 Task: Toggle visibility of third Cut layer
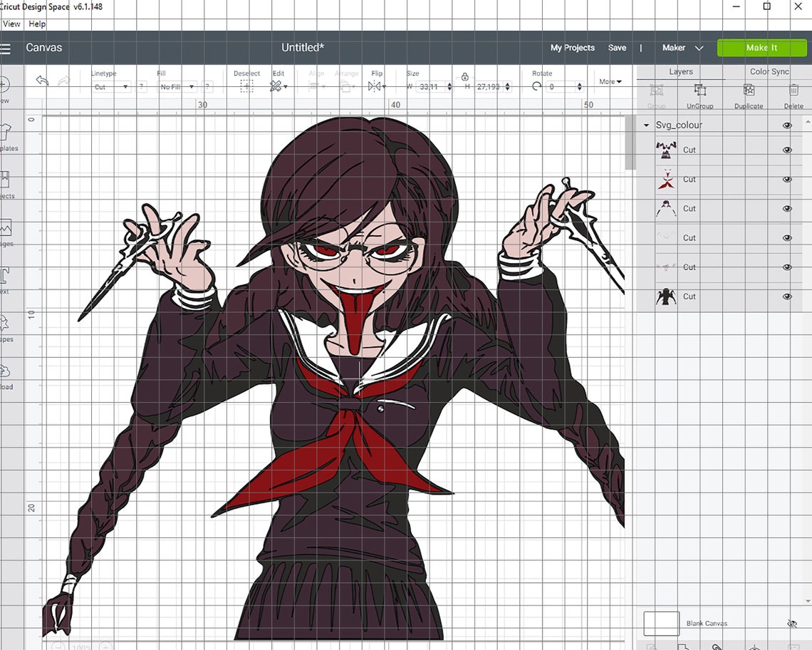click(787, 208)
